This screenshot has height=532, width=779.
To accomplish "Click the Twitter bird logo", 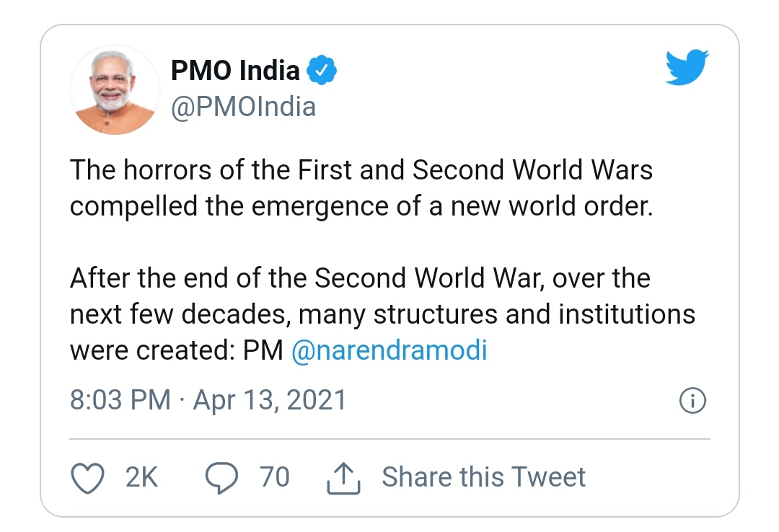I will click(x=687, y=67).
